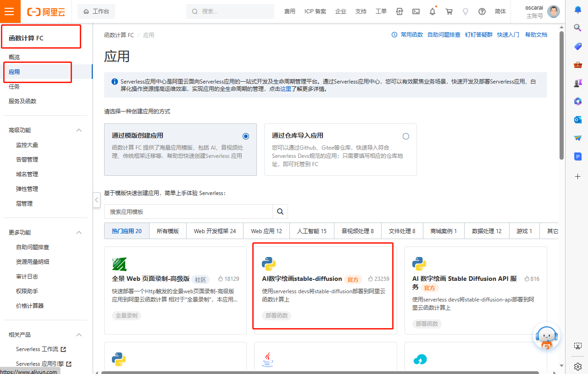Open browser sidebar settings gear

pyautogui.click(x=578, y=366)
